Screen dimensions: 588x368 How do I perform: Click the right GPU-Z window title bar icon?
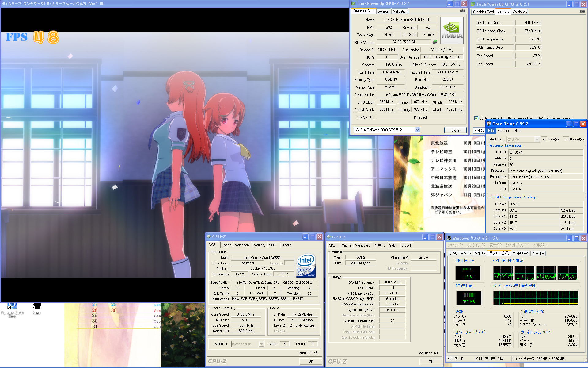(x=473, y=4)
